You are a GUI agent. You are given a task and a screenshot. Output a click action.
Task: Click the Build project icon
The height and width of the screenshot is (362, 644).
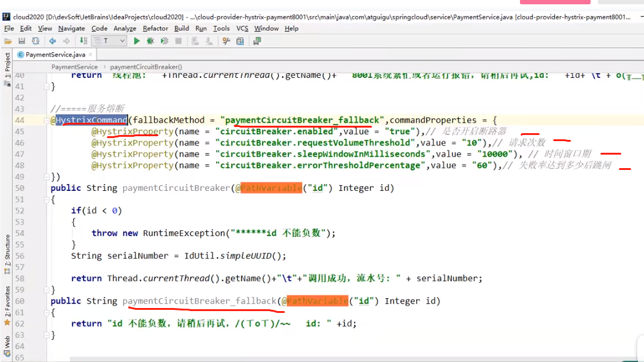83,41
